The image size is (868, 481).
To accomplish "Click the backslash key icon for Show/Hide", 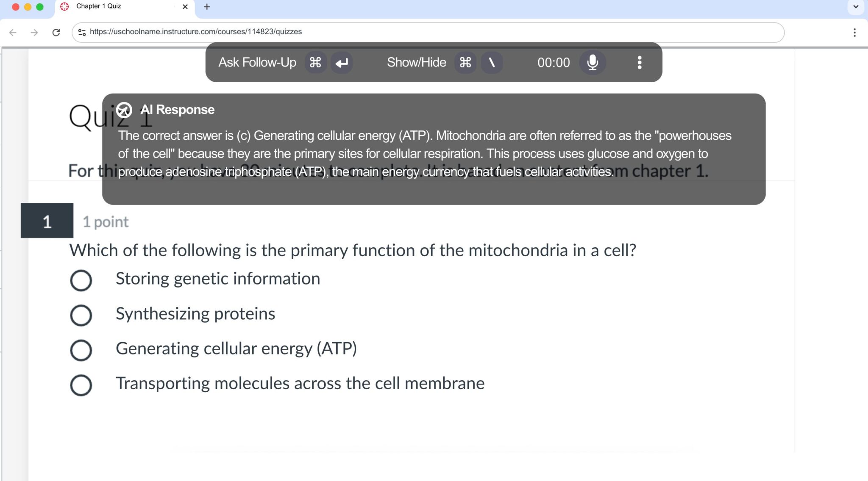I will [492, 63].
